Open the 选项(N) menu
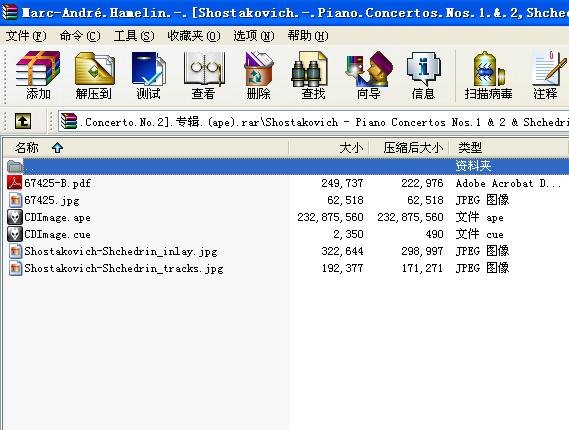Image resolution: width=569 pixels, height=430 pixels. pos(254,36)
